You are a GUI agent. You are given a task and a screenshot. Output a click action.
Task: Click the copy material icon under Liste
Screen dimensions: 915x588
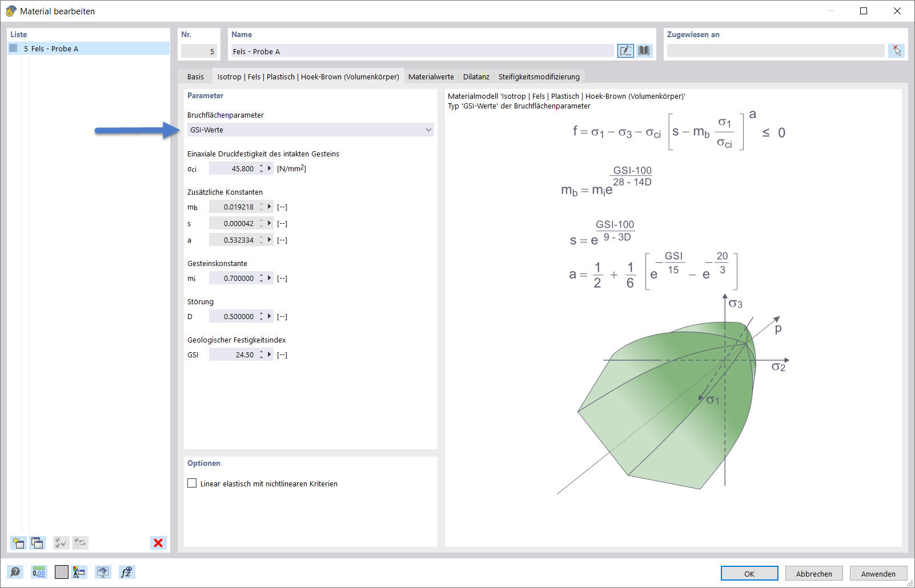pyautogui.click(x=38, y=543)
